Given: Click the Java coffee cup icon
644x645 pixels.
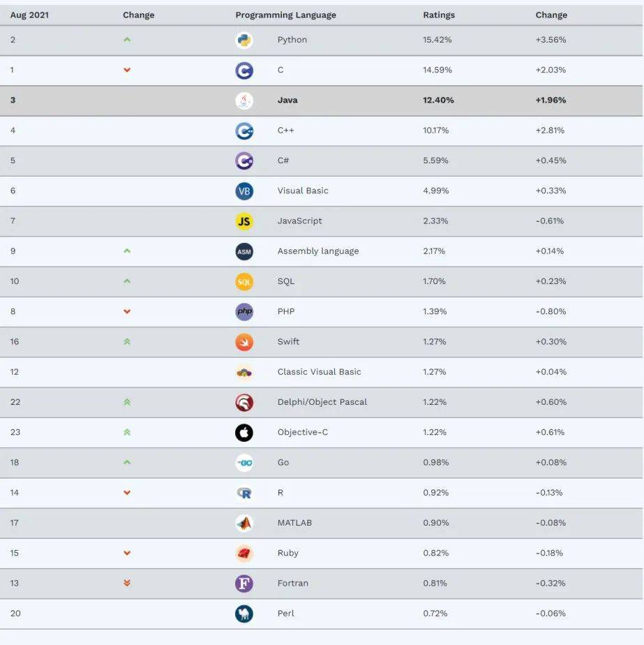Looking at the screenshot, I should (x=244, y=101).
